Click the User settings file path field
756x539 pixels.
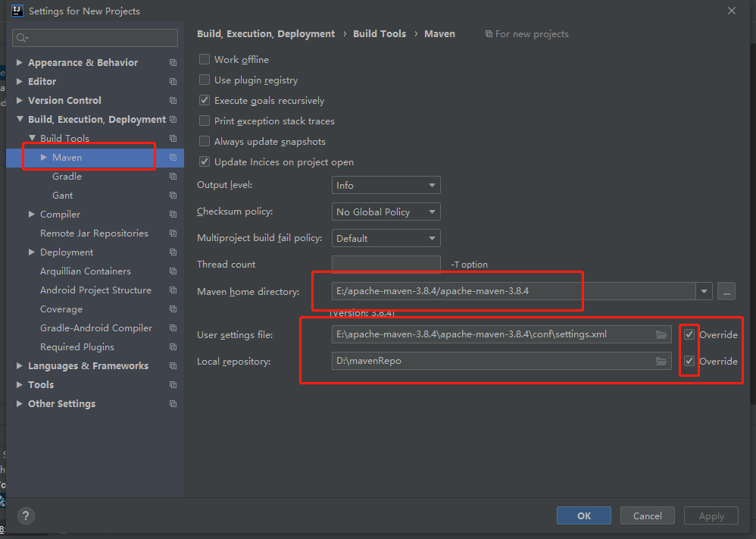pos(501,334)
